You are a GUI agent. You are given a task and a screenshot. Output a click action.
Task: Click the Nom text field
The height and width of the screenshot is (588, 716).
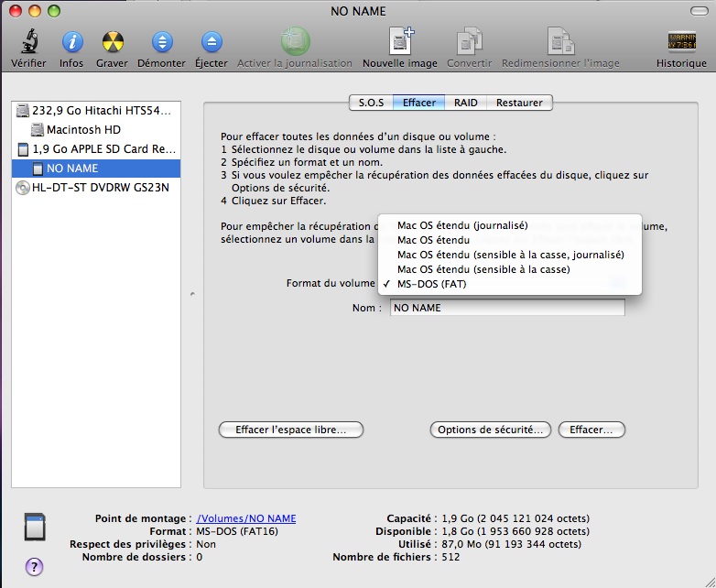pos(507,308)
